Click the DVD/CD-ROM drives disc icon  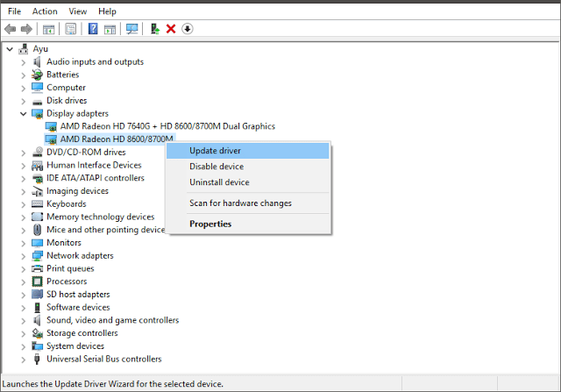pyautogui.click(x=38, y=152)
